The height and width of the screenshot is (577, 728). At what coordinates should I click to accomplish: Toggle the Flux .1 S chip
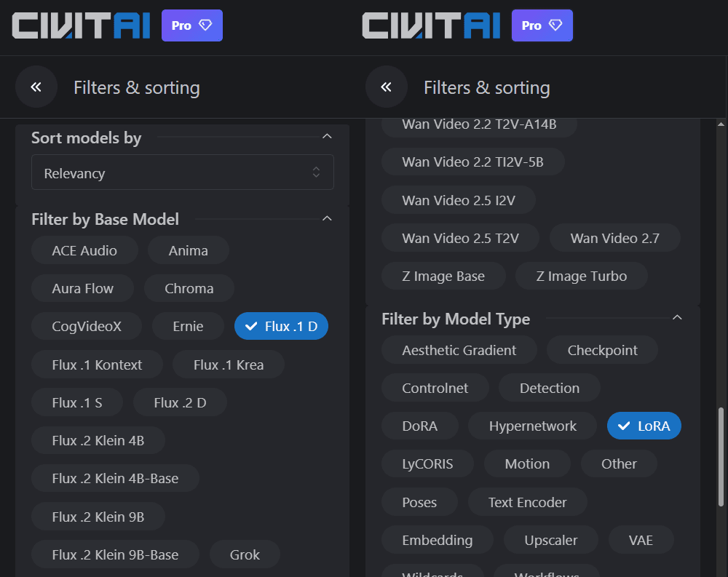77,402
